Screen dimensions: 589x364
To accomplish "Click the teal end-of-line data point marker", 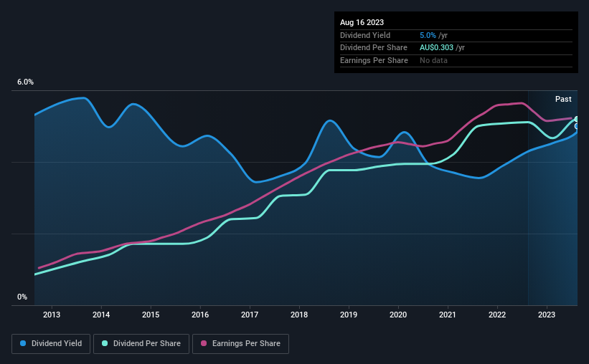I will pyautogui.click(x=577, y=120).
